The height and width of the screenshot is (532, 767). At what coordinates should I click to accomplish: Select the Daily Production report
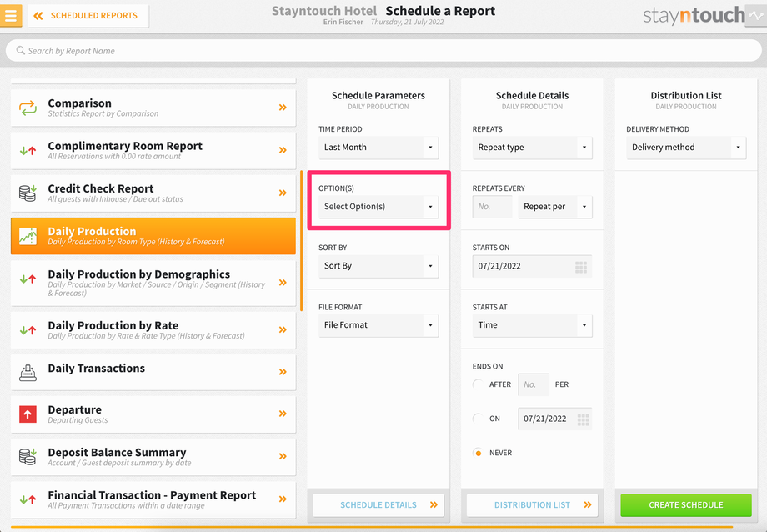tap(153, 236)
